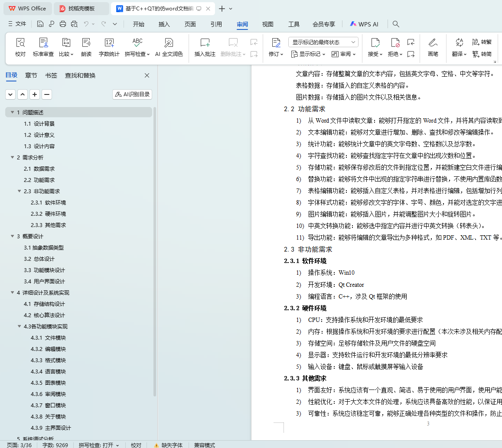
Task: Click the AI识别目录 button
Action: (132, 94)
